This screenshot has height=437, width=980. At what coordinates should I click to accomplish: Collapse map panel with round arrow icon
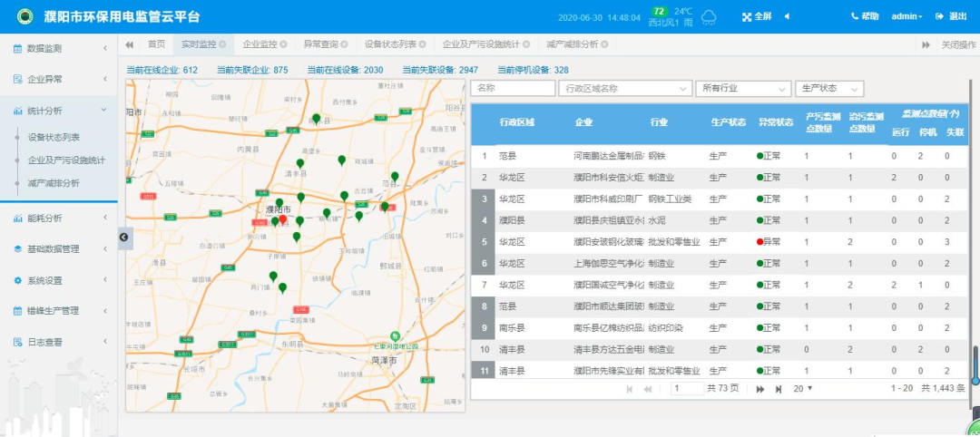pos(123,237)
